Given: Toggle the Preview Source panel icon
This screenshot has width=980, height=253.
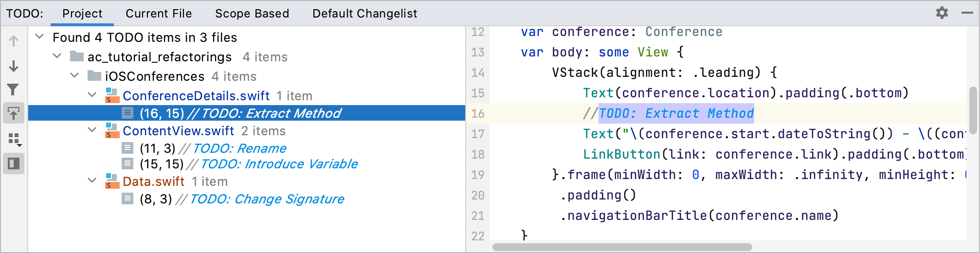Looking at the screenshot, I should [x=14, y=163].
